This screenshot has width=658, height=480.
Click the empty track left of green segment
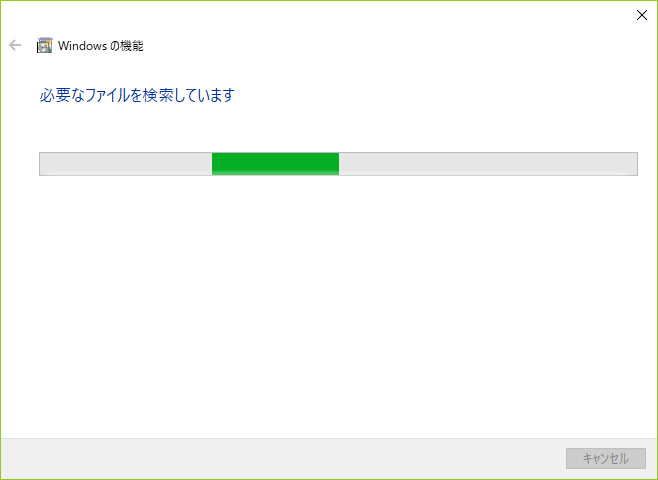(126, 164)
